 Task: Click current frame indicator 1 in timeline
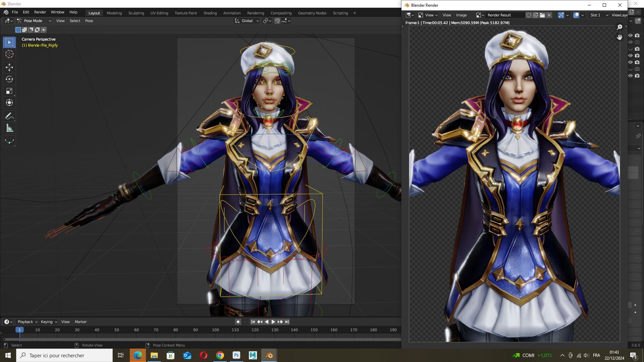(19, 330)
